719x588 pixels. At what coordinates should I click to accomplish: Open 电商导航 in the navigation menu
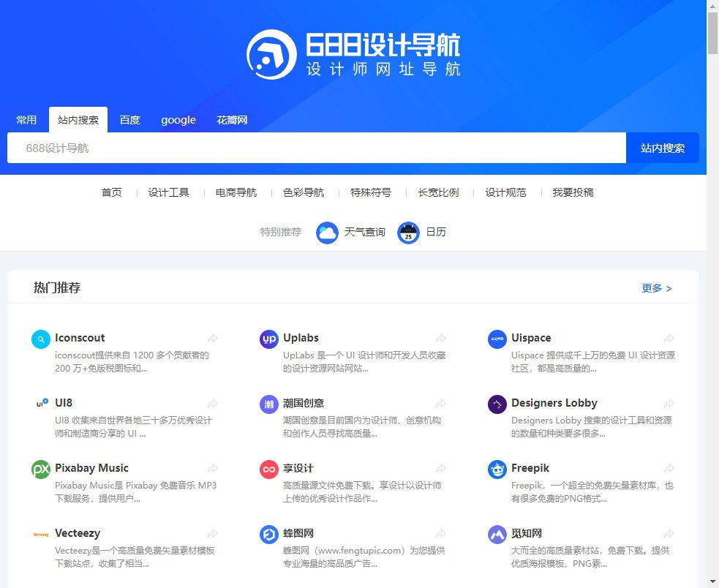pos(236,192)
